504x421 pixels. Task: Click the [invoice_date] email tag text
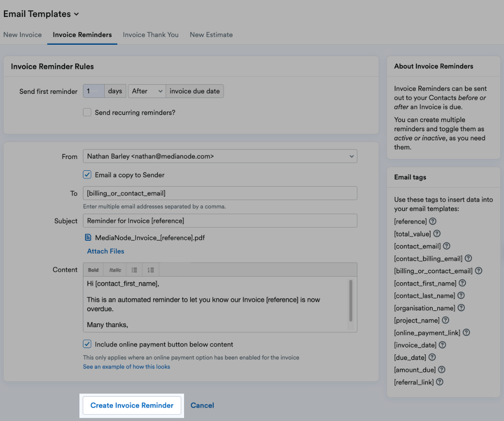pyautogui.click(x=415, y=345)
